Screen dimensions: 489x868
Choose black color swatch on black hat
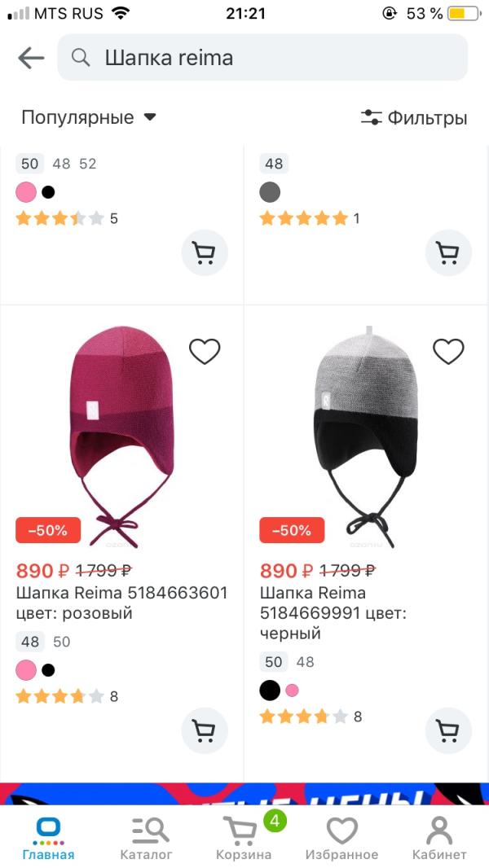(270, 690)
